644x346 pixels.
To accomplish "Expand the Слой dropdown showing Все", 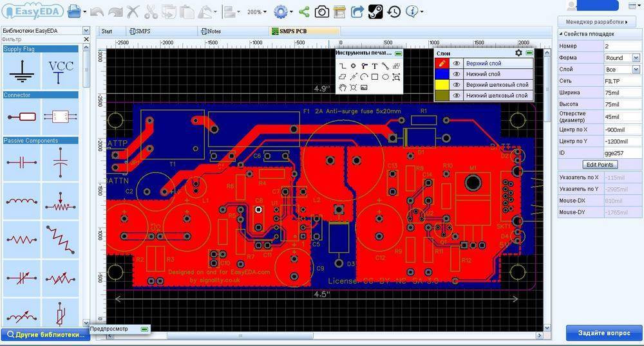I will point(622,69).
